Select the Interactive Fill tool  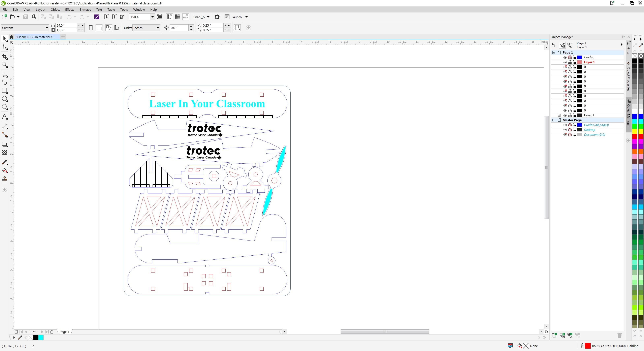(x=4, y=170)
